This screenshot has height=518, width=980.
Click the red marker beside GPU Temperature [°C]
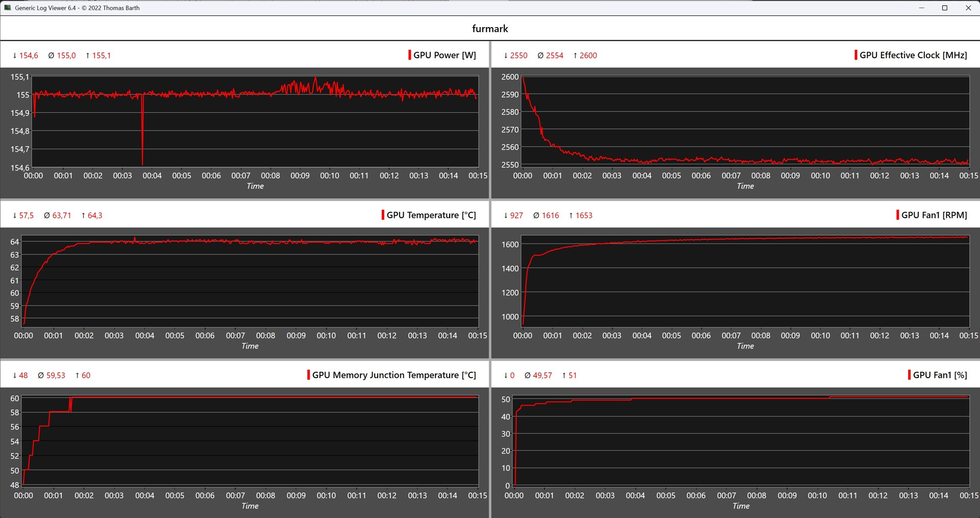[383, 215]
